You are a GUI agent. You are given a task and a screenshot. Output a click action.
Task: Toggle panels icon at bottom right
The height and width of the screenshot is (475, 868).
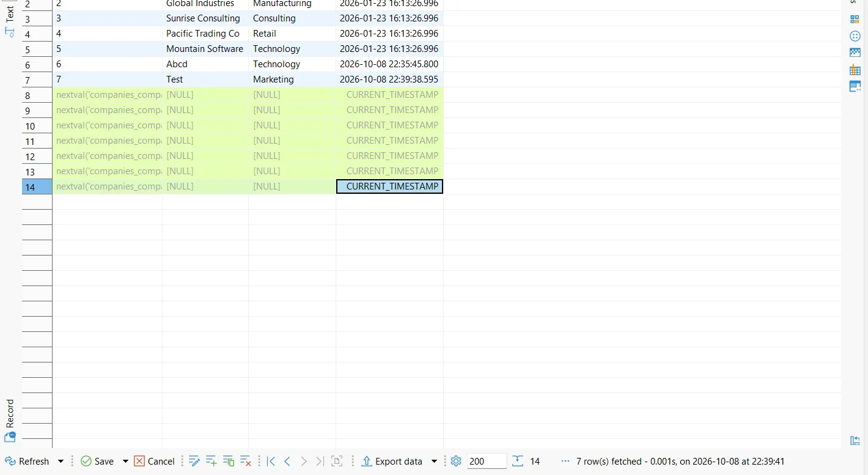pos(855,441)
